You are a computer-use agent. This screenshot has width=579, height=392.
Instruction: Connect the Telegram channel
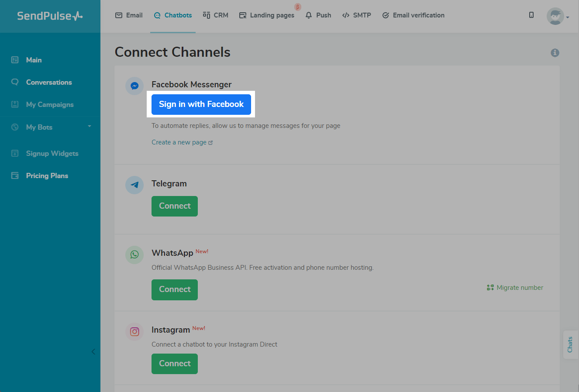coord(175,206)
